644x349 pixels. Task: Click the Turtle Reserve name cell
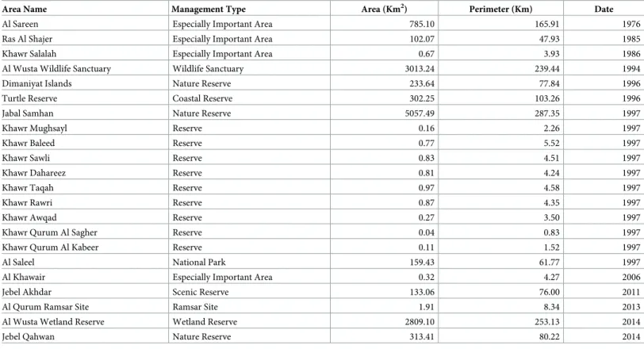29,98
